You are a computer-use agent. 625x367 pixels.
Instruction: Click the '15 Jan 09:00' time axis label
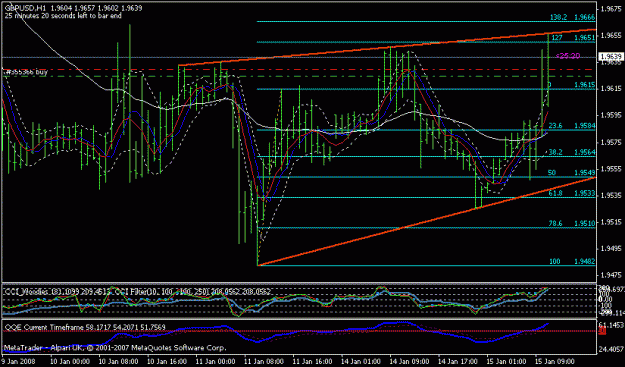[x=556, y=361]
